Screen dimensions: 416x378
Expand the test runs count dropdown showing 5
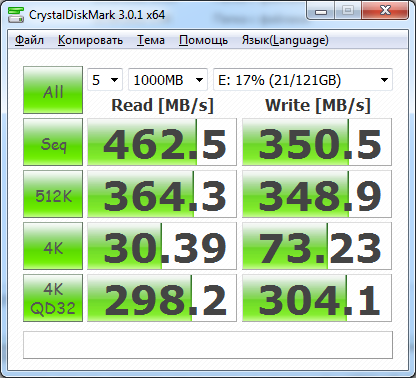coord(105,80)
